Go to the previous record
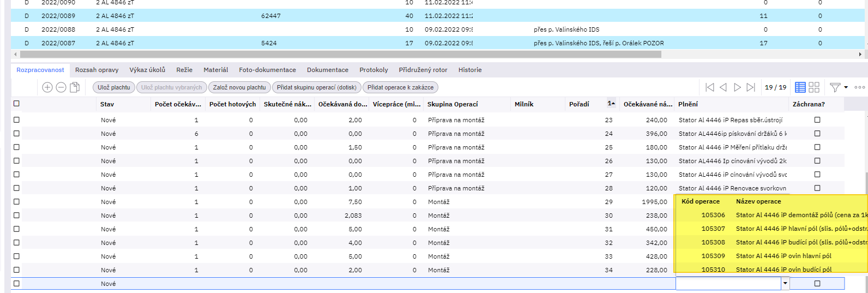The height and width of the screenshot is (293, 868). 723,87
